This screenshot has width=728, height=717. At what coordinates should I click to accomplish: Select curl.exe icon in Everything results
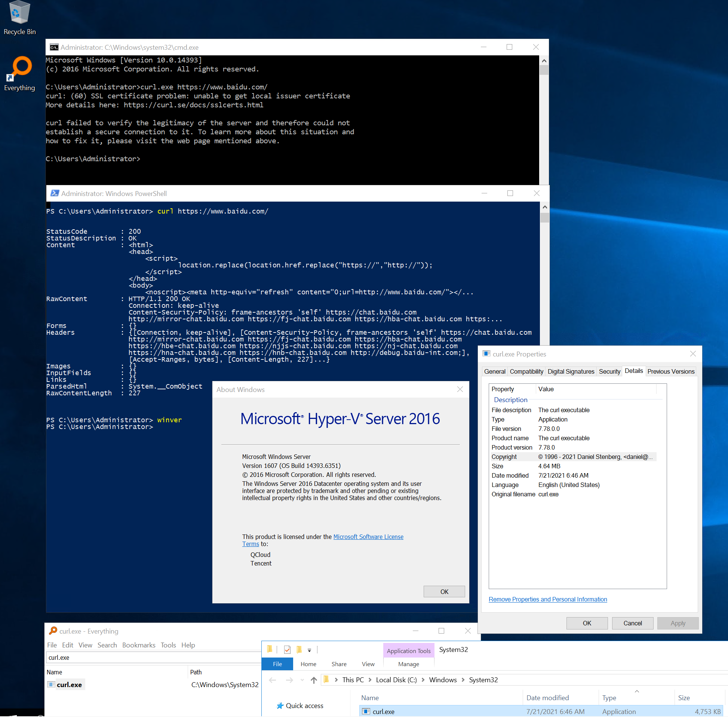[51, 684]
